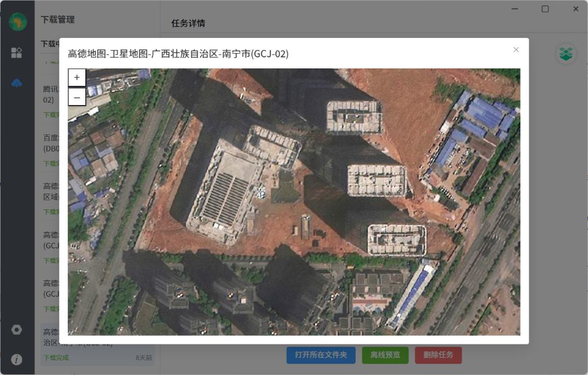Select the 腾讯 download task in the list
Image resolution: width=588 pixels, height=375 pixels.
(x=50, y=94)
